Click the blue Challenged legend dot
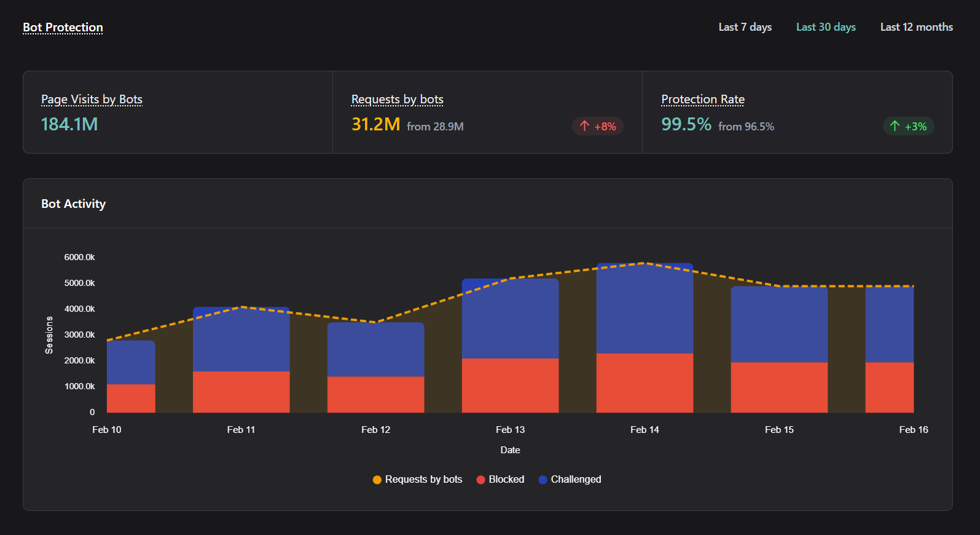This screenshot has width=980, height=535. 543,480
